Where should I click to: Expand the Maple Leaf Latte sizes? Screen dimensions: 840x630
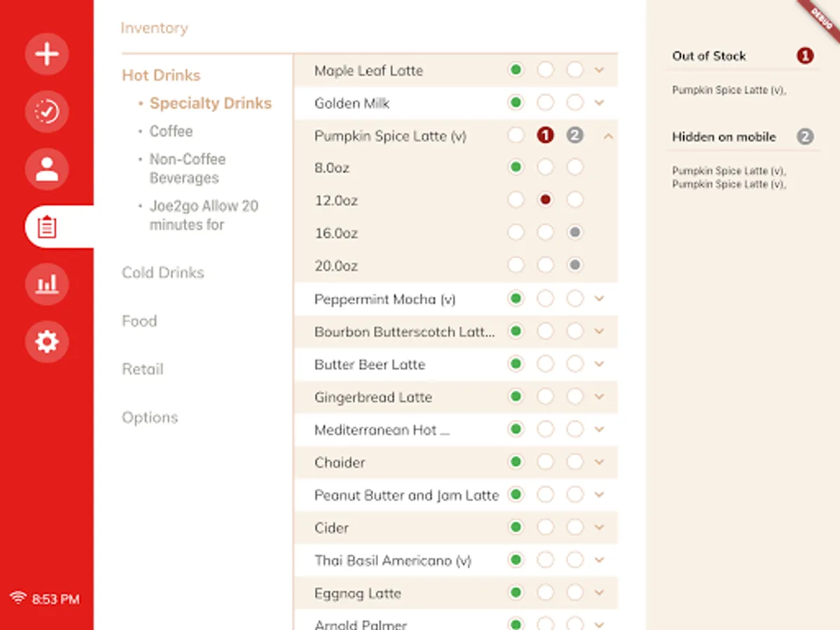click(599, 70)
